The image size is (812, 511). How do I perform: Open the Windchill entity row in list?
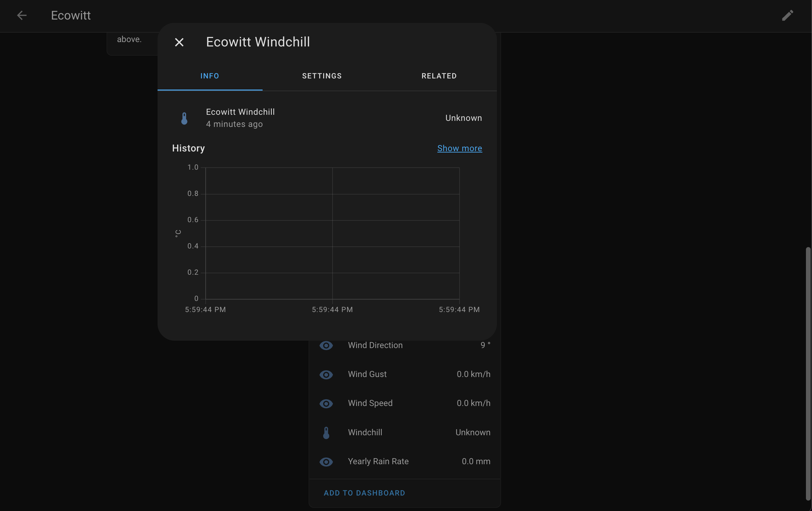[x=365, y=433]
